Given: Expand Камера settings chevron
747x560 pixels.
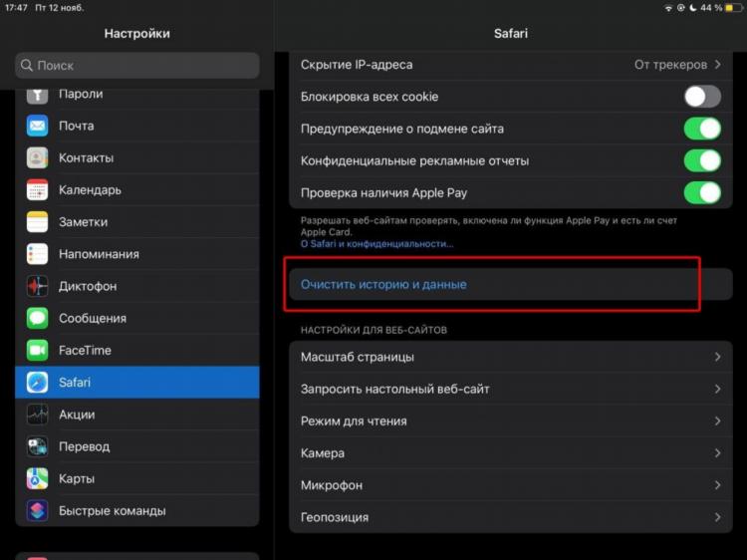Looking at the screenshot, I should click(x=717, y=453).
